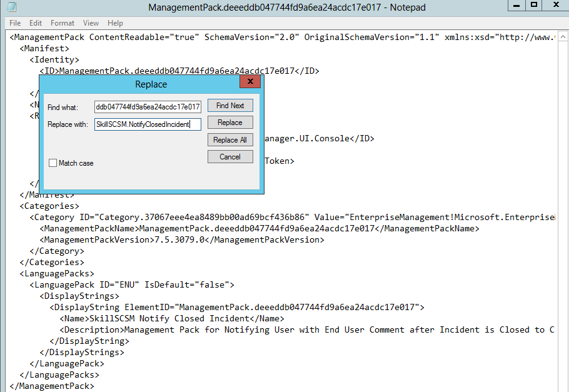Click the <Identity> tag line
Image resolution: width=569 pixels, height=392 pixels.
54,59
